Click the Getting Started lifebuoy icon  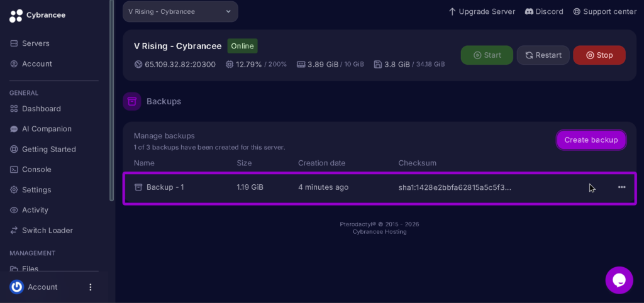(x=14, y=150)
